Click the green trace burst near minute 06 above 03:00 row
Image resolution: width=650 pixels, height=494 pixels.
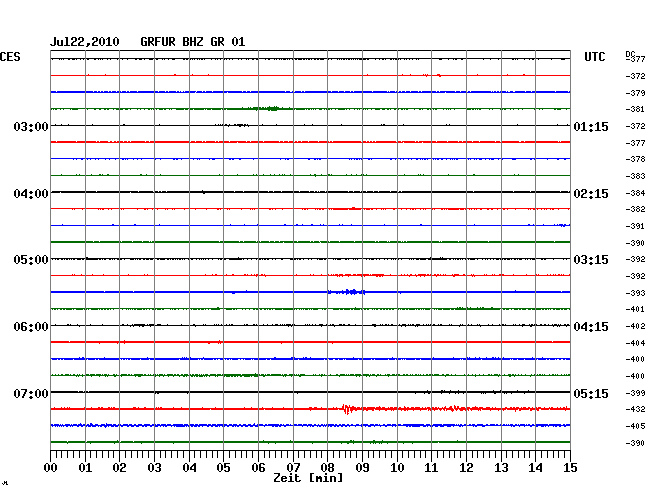tap(267, 109)
